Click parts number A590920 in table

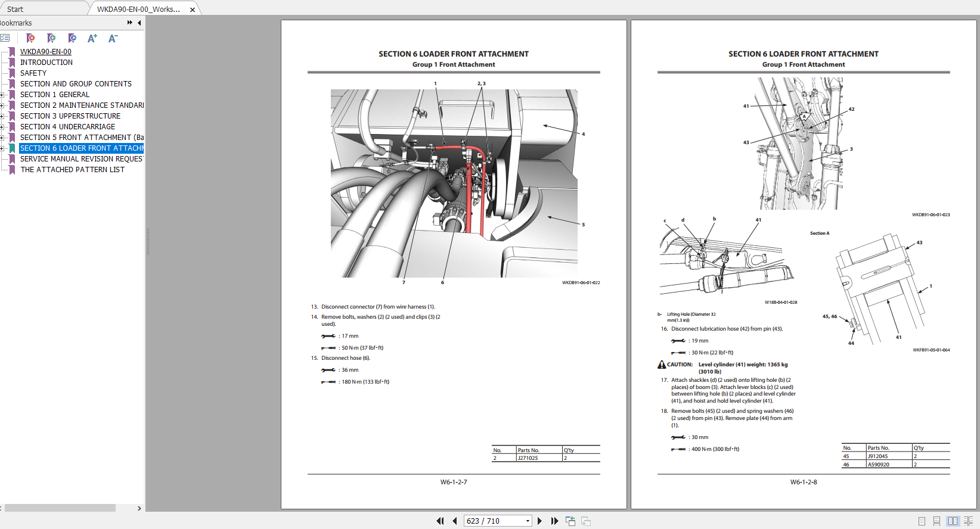[x=878, y=465]
